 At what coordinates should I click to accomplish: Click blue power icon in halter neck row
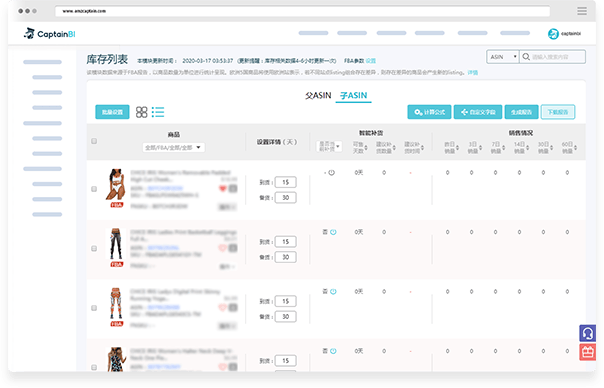(x=333, y=351)
